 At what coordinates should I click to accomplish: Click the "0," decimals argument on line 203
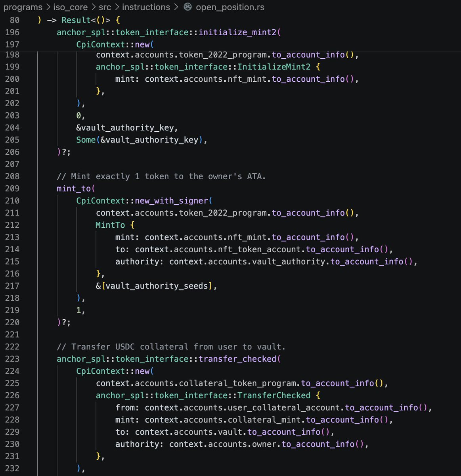pyautogui.click(x=80, y=115)
